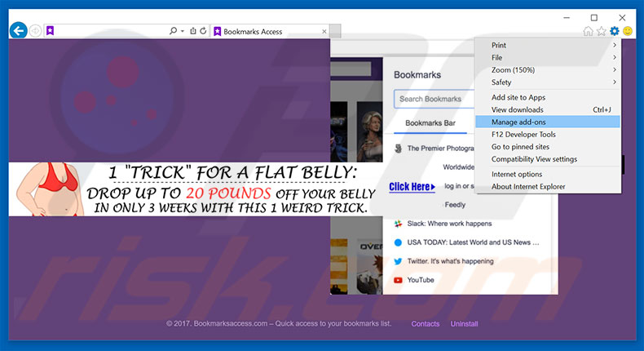Open Slack: Where work happens bookmark
Image resolution: width=644 pixels, height=351 pixels.
point(449,224)
